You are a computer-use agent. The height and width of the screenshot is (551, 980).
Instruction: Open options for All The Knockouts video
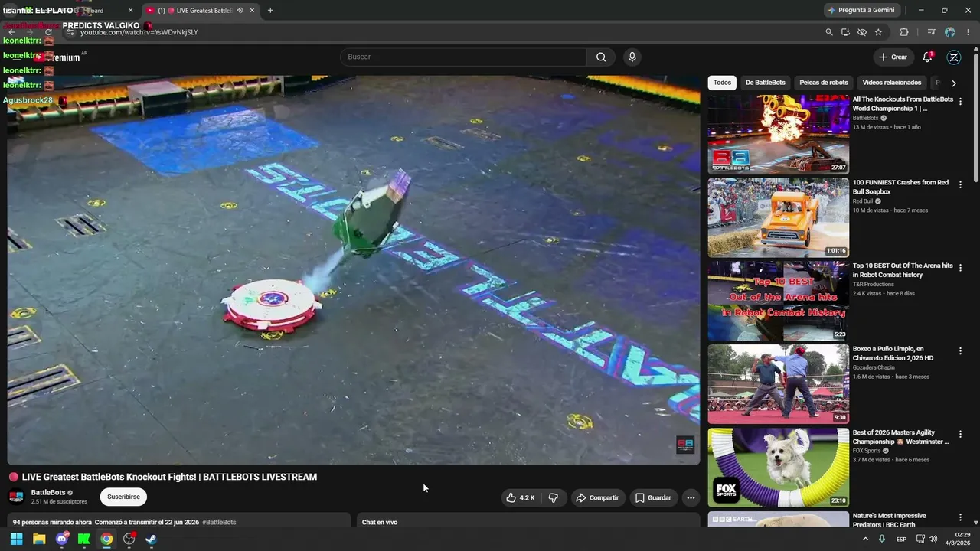coord(960,101)
